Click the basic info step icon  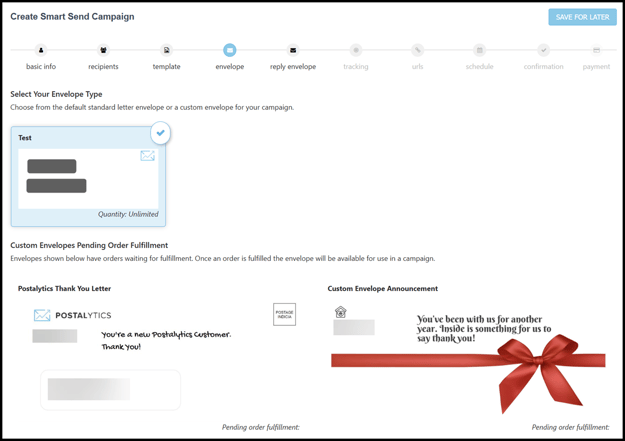41,50
